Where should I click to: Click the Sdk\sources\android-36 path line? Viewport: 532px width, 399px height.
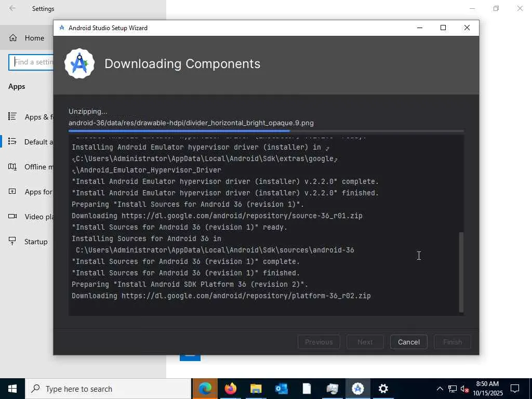215,250
